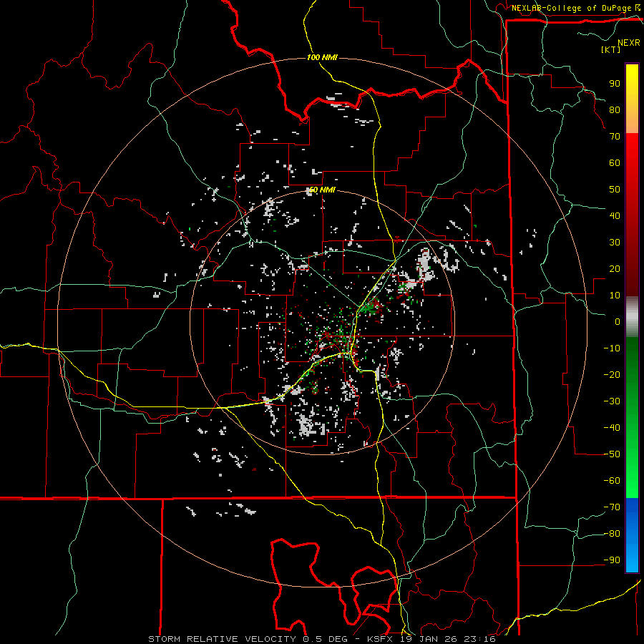
Task: Click the NEXLAB-College of DuPage header text
Action: [571, 8]
